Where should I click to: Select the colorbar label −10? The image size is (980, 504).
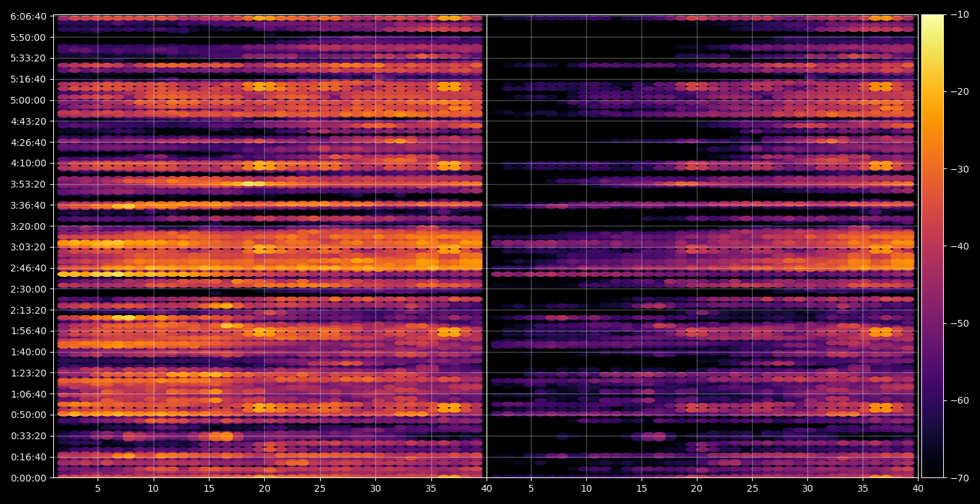pos(960,15)
